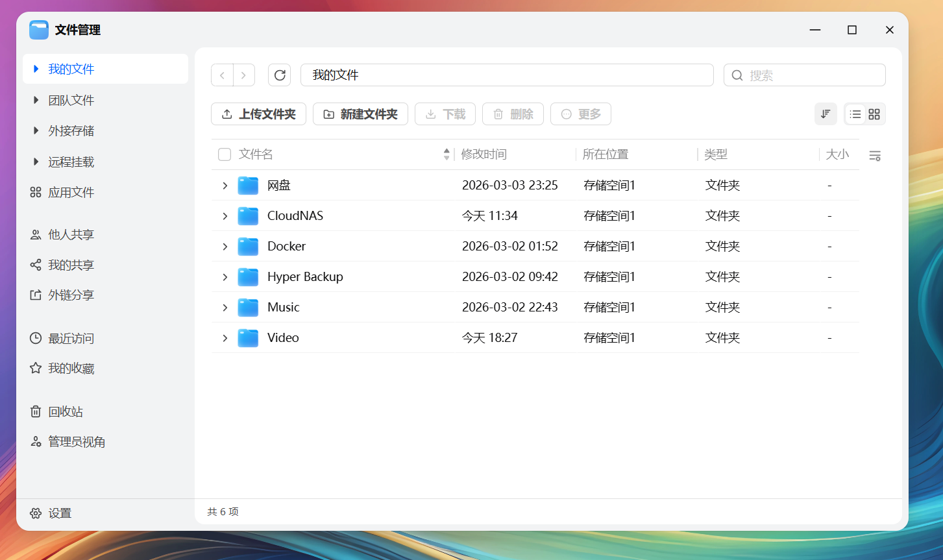Click the refresh icon above the file list
The height and width of the screenshot is (560, 943).
(x=279, y=75)
